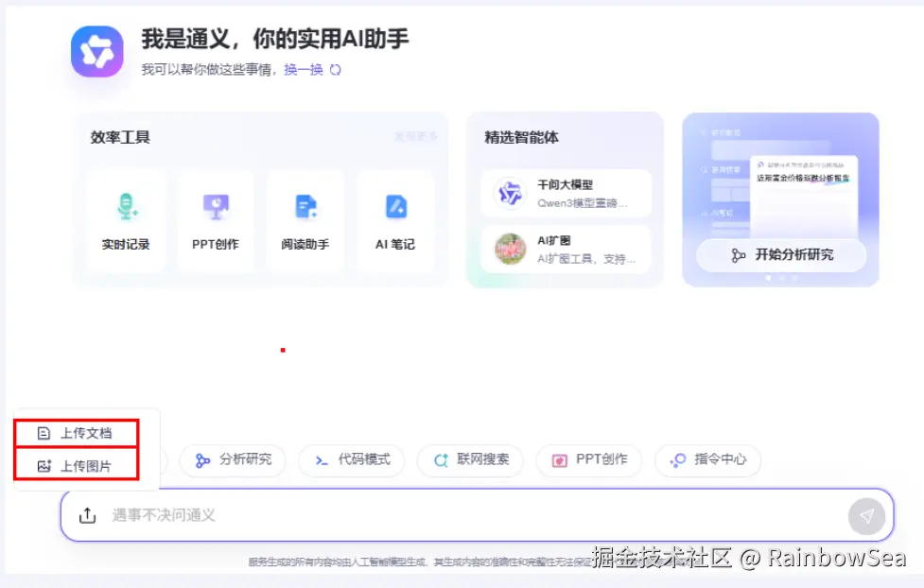
Task: Click the 分析研究 chip's node icon
Action: (202, 460)
